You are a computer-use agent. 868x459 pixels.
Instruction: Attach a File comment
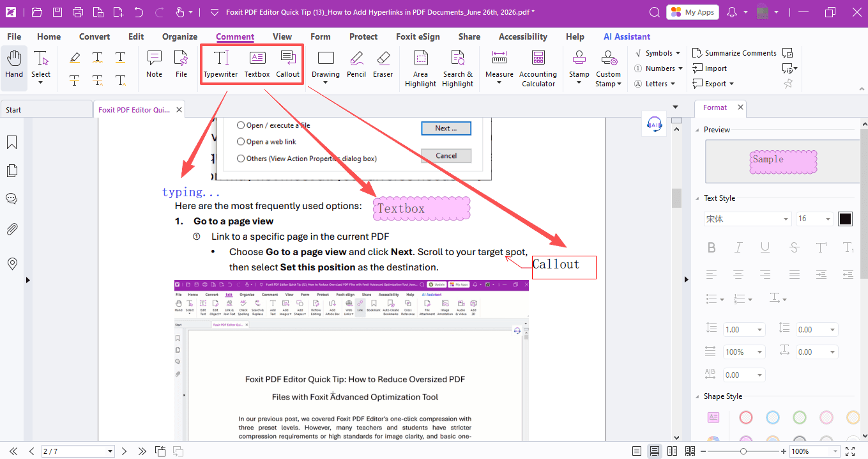pos(181,65)
